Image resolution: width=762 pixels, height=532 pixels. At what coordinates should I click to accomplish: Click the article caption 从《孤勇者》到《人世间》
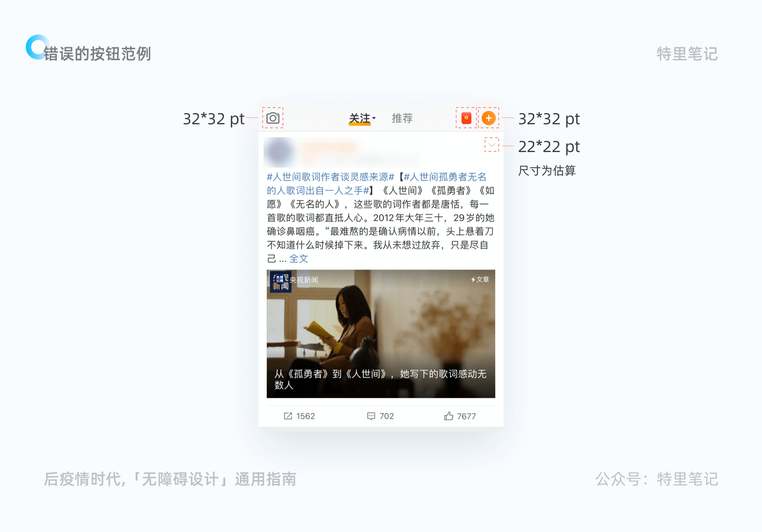[x=380, y=379]
